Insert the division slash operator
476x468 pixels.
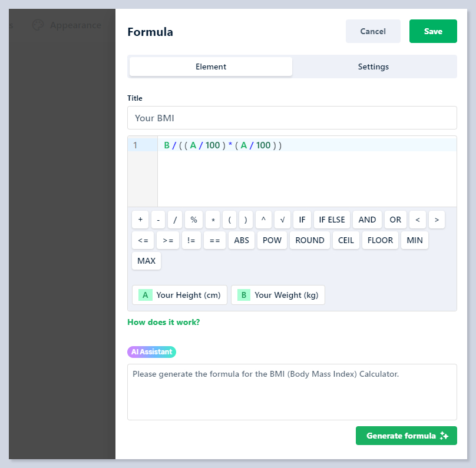click(x=175, y=220)
